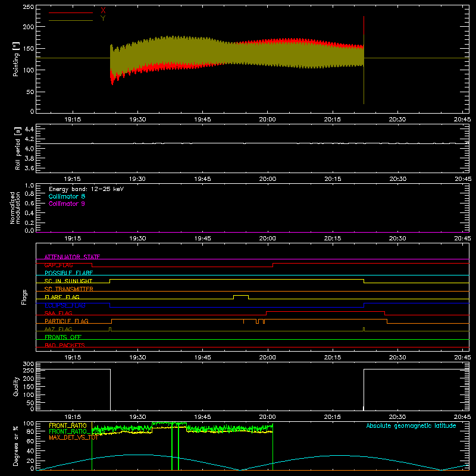Click the 'Degrees or %' axis title
This screenshot has width=476, height=476.
pos(16,446)
